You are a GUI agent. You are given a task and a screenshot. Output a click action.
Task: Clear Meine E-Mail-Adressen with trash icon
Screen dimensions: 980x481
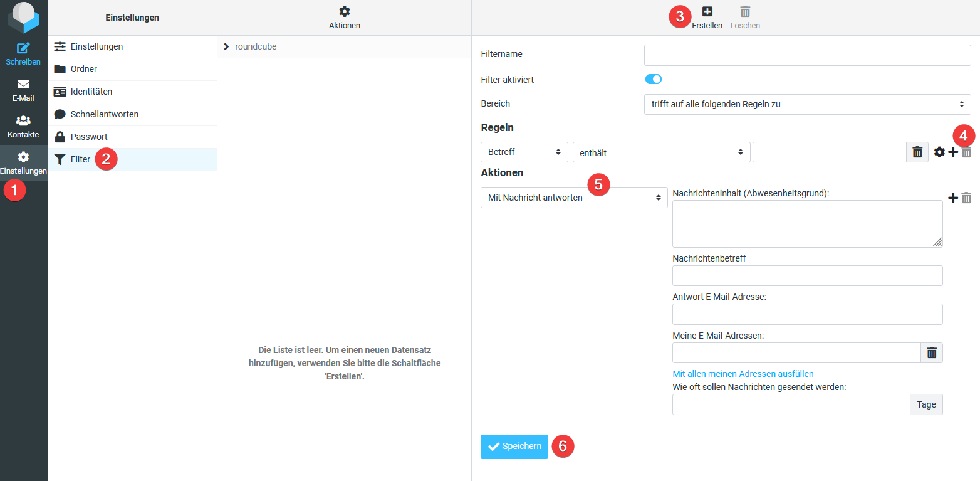pyautogui.click(x=931, y=353)
